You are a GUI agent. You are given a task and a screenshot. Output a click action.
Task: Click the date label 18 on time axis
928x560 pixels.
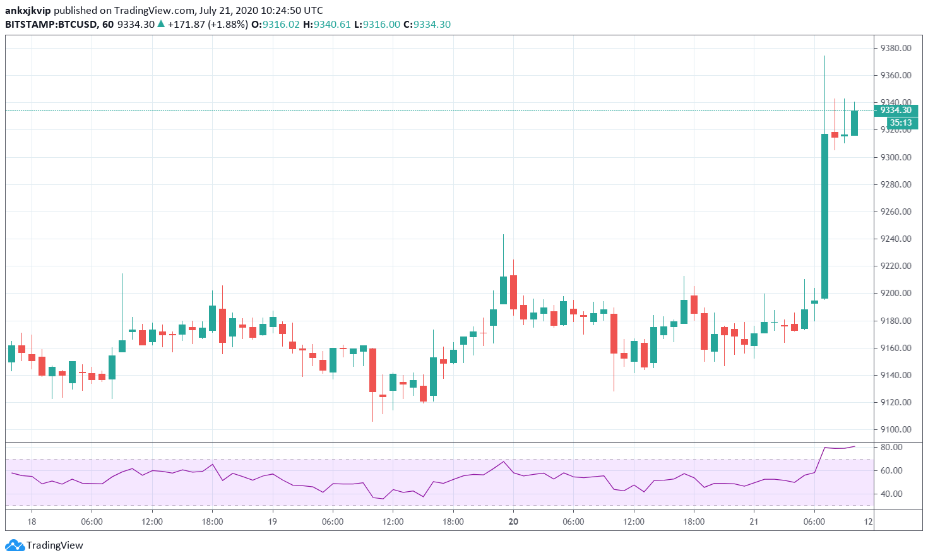pyautogui.click(x=32, y=521)
